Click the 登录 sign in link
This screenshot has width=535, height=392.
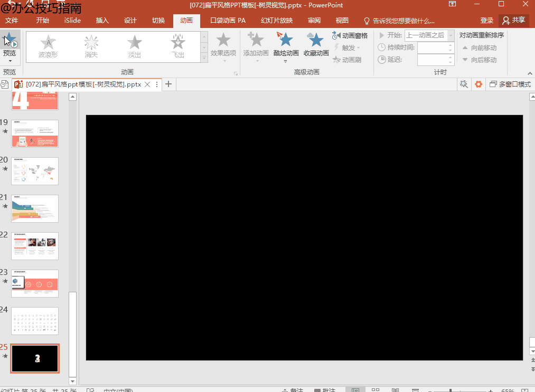point(486,21)
